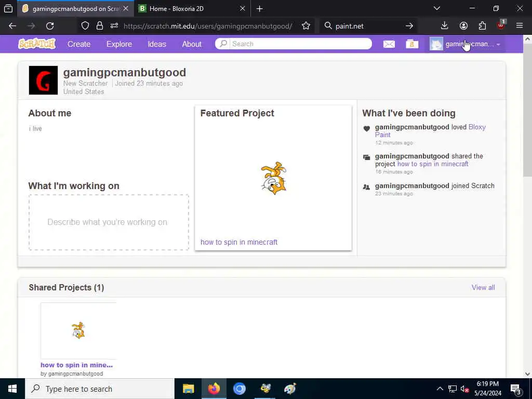Viewport: 532px width, 399px height.
Task: Open the Windows notification center
Action: click(x=516, y=389)
